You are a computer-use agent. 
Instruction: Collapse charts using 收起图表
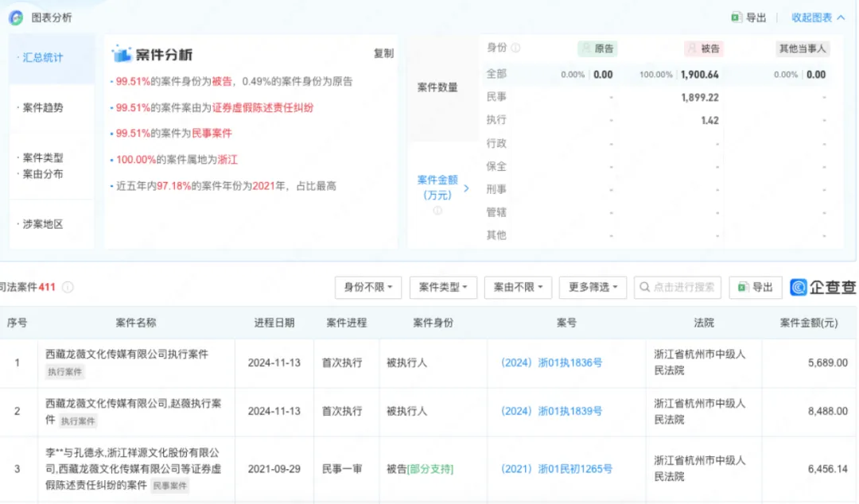818,17
